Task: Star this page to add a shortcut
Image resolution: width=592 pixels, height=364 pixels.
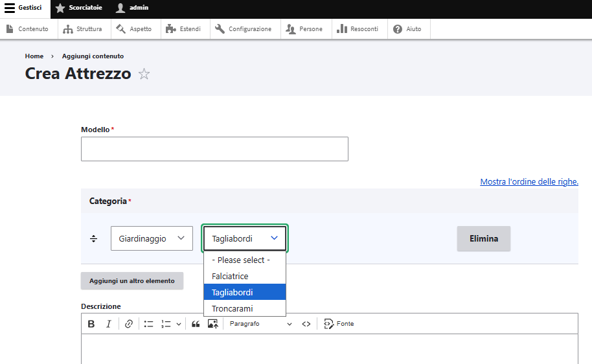Action: tap(144, 74)
